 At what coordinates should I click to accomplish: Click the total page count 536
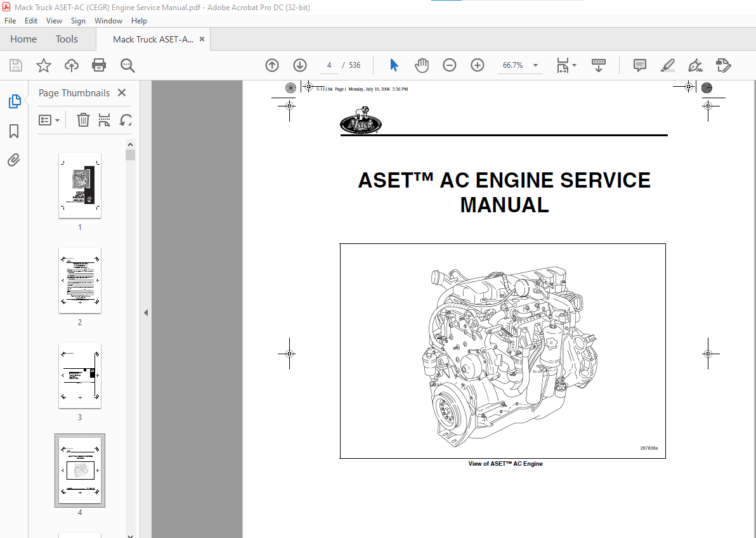coord(355,65)
